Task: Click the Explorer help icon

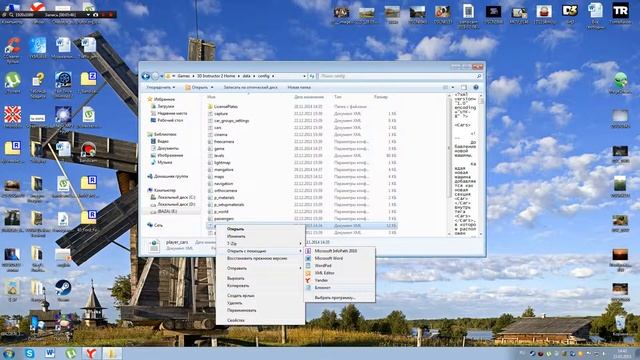Action: pos(476,87)
